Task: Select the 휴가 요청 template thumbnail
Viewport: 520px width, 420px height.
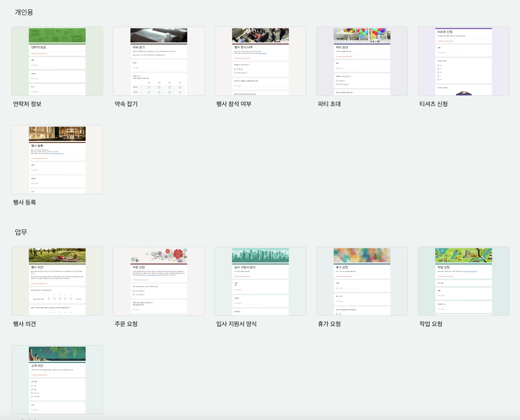Action: [362, 281]
